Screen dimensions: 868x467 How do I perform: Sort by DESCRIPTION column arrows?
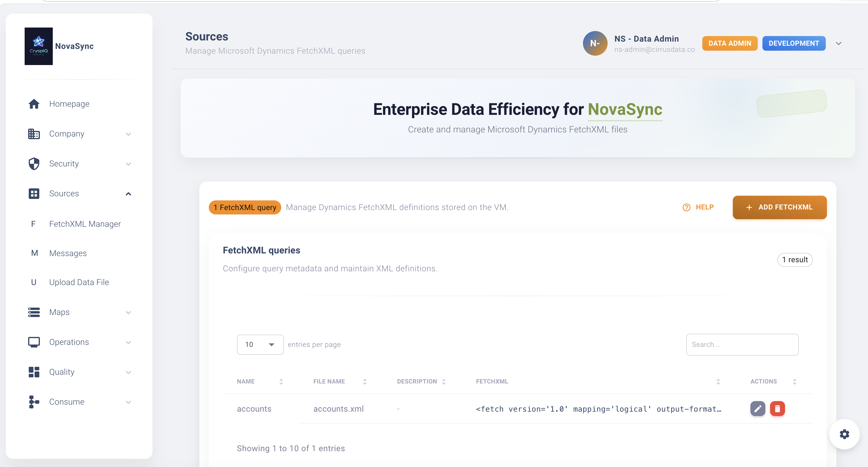(444, 381)
